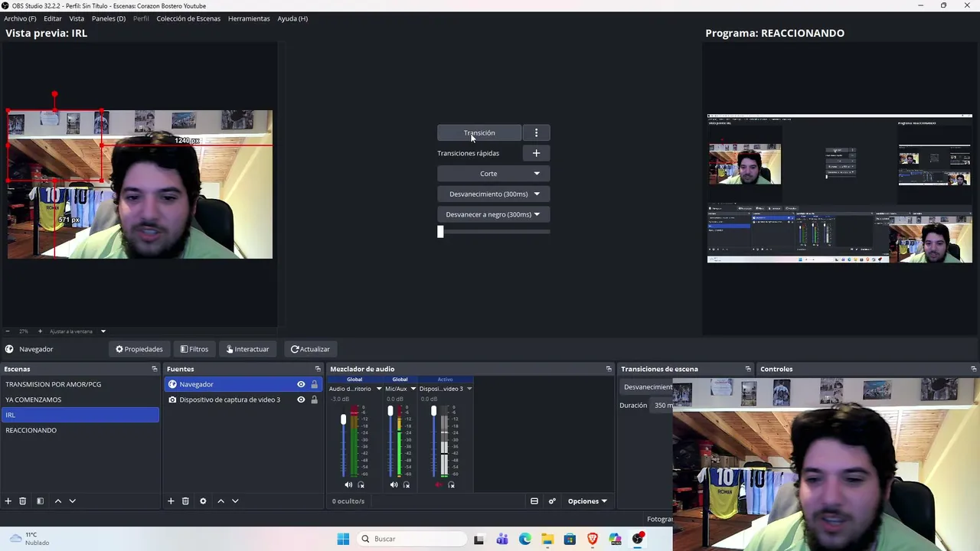
Task: Toggle lock on Dispositivo de captura de video 3
Action: (x=314, y=399)
